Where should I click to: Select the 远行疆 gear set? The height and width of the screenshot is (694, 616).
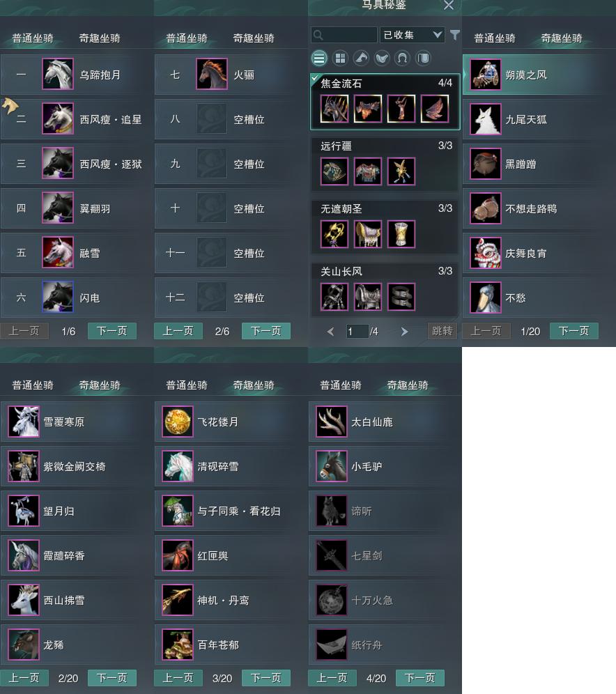[385, 164]
